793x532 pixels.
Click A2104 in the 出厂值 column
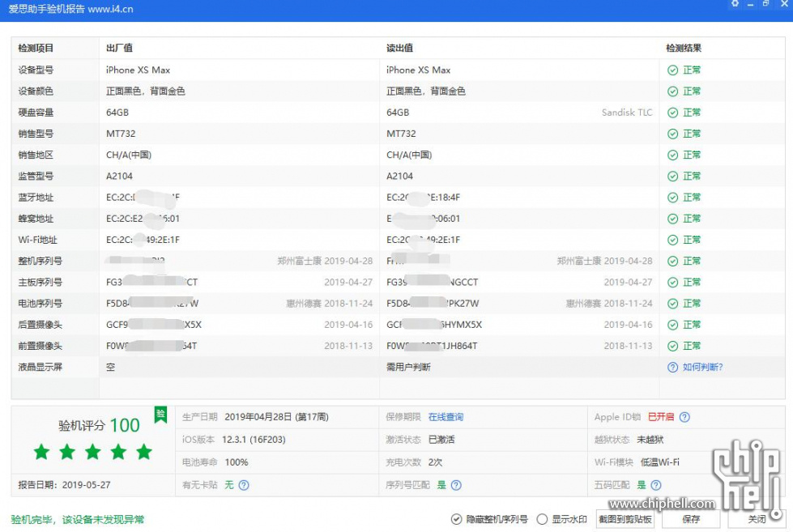[119, 177]
